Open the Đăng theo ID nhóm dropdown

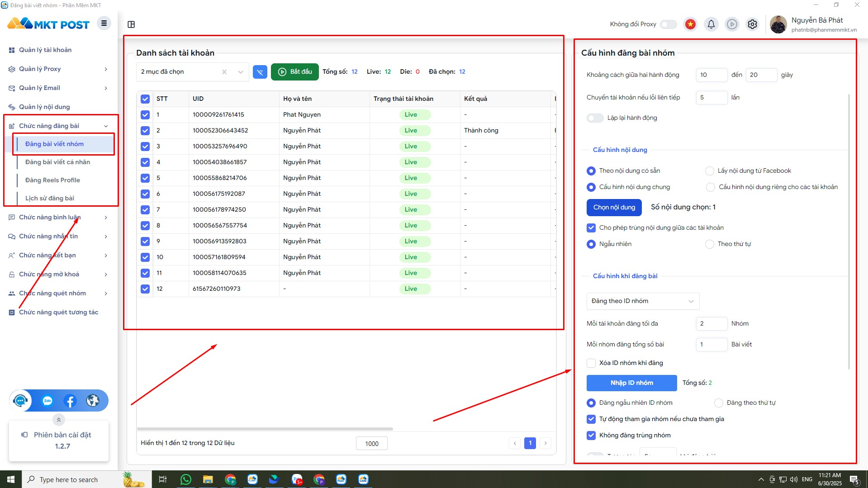coord(642,301)
